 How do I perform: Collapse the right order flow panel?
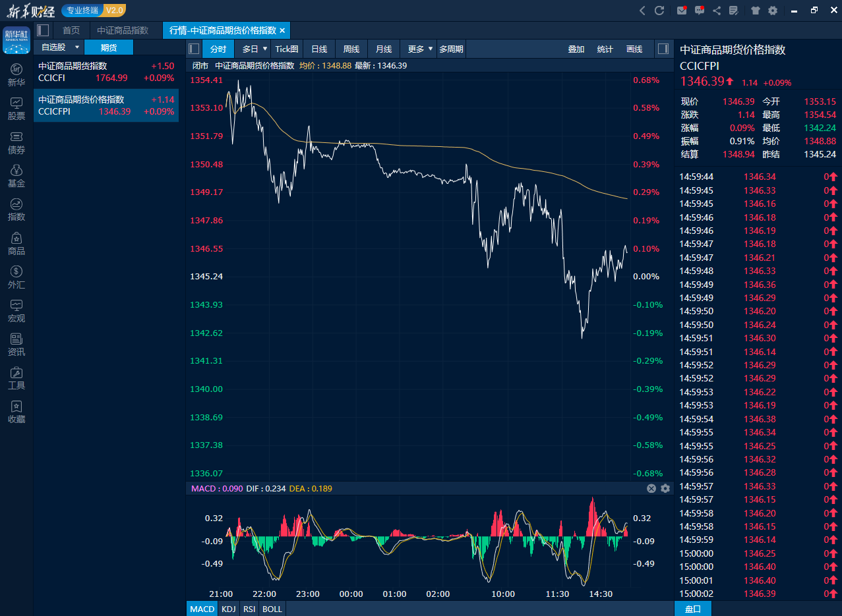pyautogui.click(x=663, y=48)
